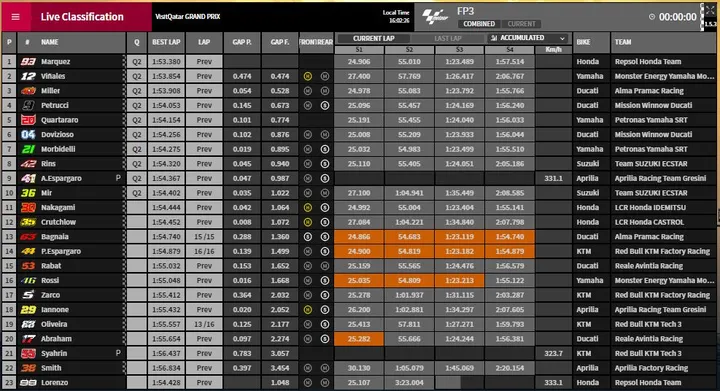This screenshot has height=391, width=720.
Task: Click the Km/h column header
Action: 553,50
